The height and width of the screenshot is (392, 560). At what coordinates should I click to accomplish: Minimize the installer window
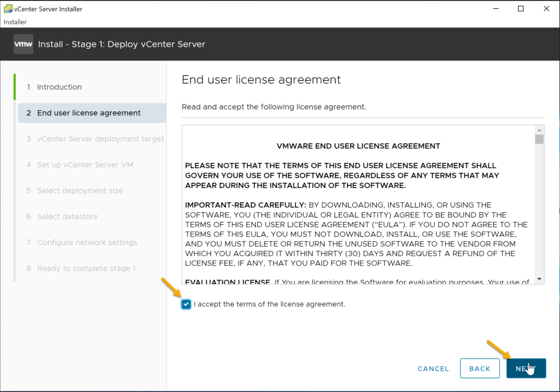point(495,9)
